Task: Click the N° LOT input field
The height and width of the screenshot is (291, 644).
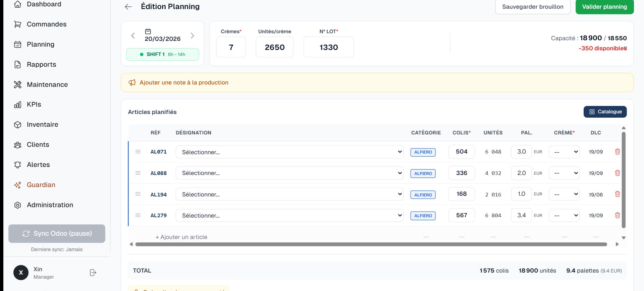Action: coord(328,47)
